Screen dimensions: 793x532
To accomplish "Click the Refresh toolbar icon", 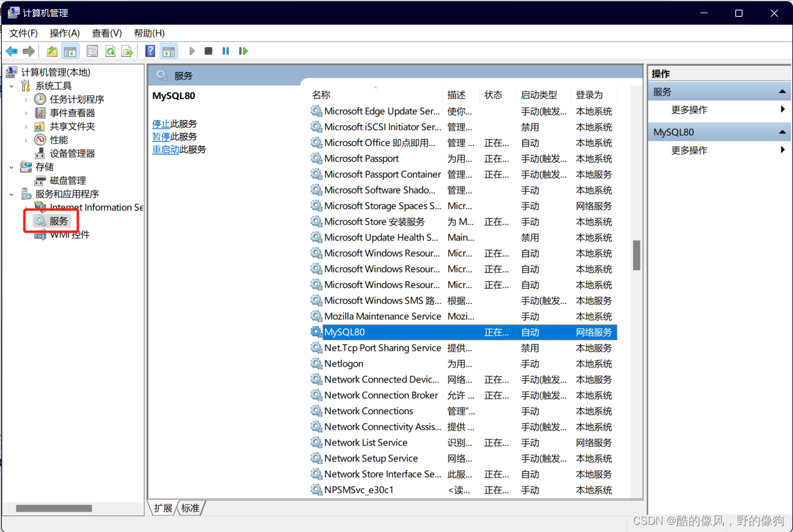I will 110,51.
